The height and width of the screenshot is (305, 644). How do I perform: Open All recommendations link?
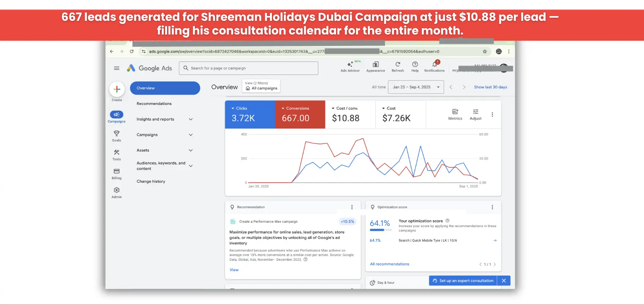click(390, 264)
